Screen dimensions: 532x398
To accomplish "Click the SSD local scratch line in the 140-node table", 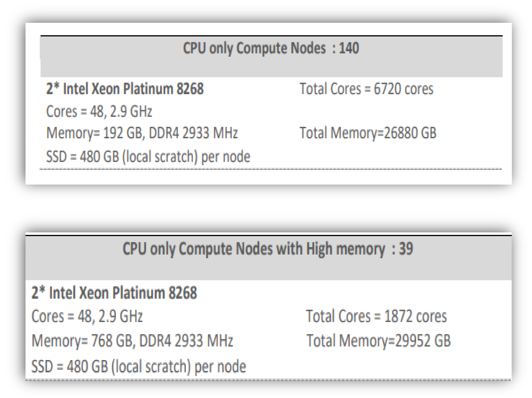I will click(148, 157).
